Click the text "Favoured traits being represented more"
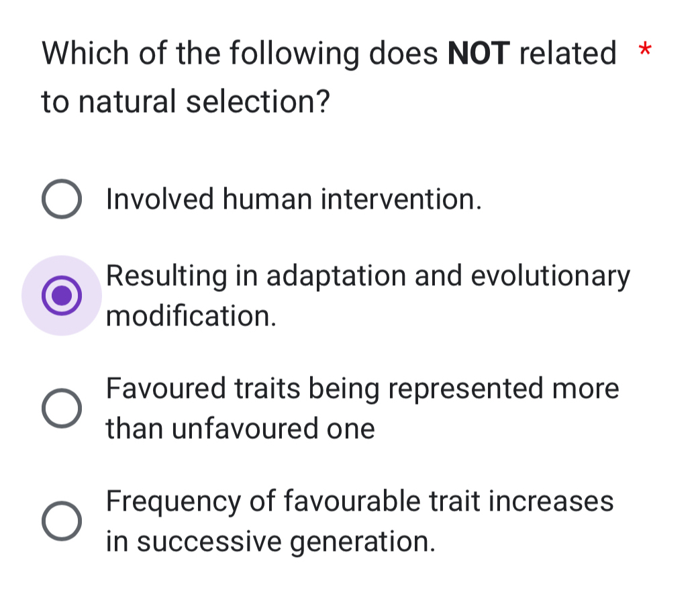 pos(362,389)
